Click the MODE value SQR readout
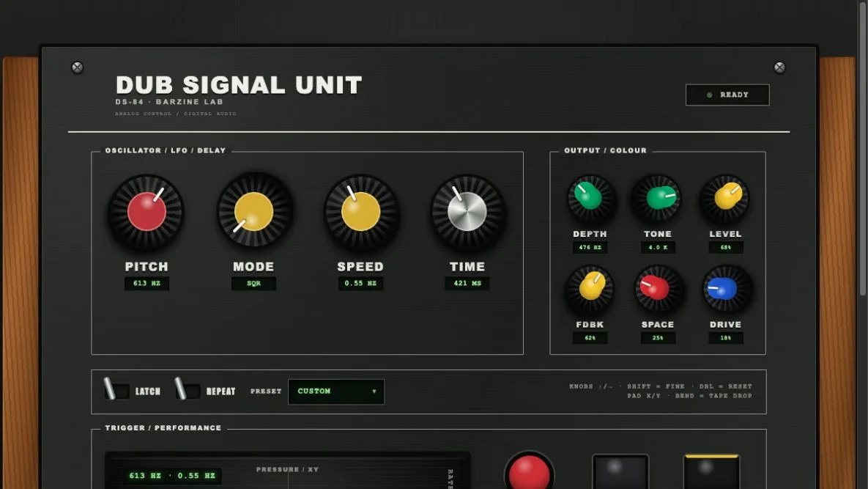This screenshot has height=489, width=868. (253, 283)
